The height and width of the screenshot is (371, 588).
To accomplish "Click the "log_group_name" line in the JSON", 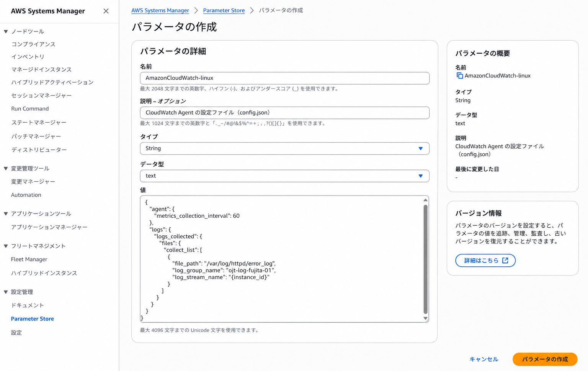I will pos(224,270).
